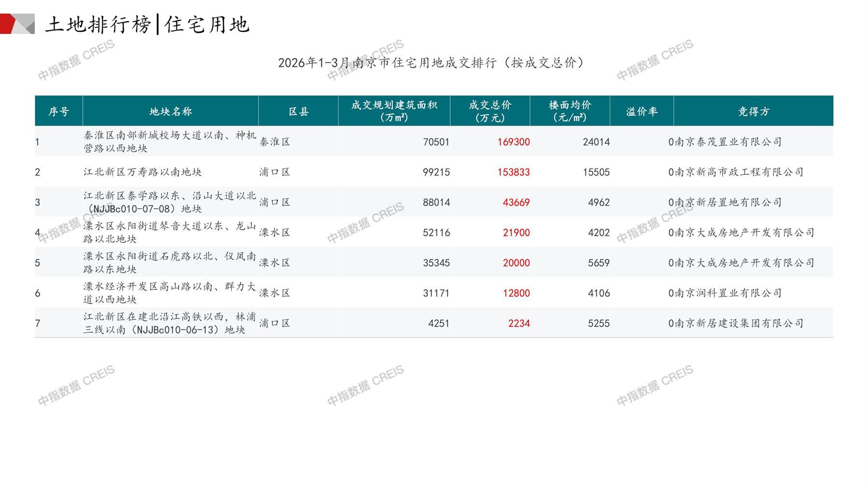Click the floor price 24014 cell

pos(596,142)
